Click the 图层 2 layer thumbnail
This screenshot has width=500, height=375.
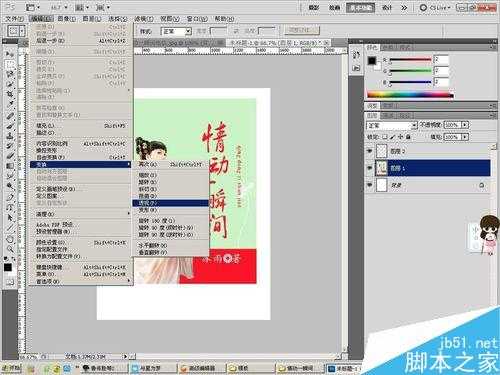[x=382, y=151]
